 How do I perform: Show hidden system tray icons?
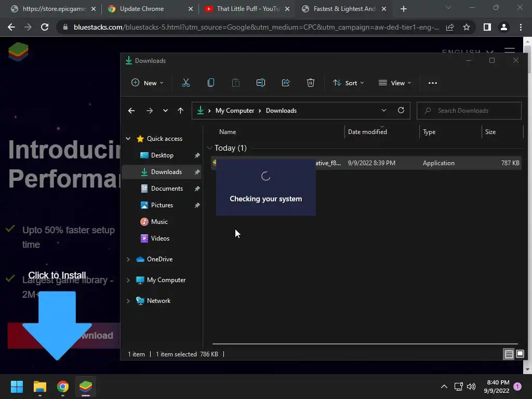pos(444,387)
